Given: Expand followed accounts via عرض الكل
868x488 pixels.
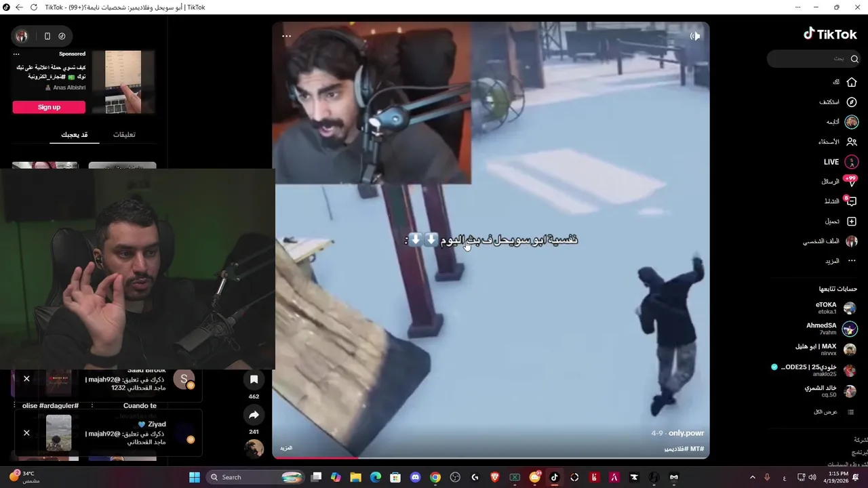Looking at the screenshot, I should 833,412.
